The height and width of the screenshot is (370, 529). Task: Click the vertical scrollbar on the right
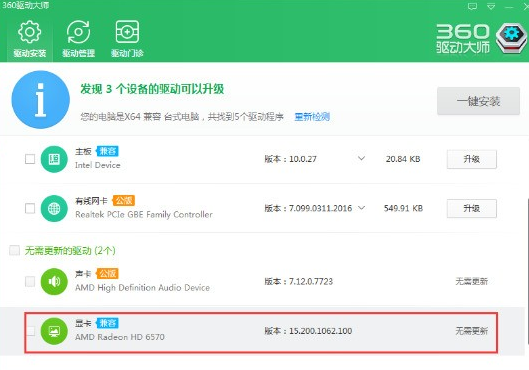(x=527, y=272)
